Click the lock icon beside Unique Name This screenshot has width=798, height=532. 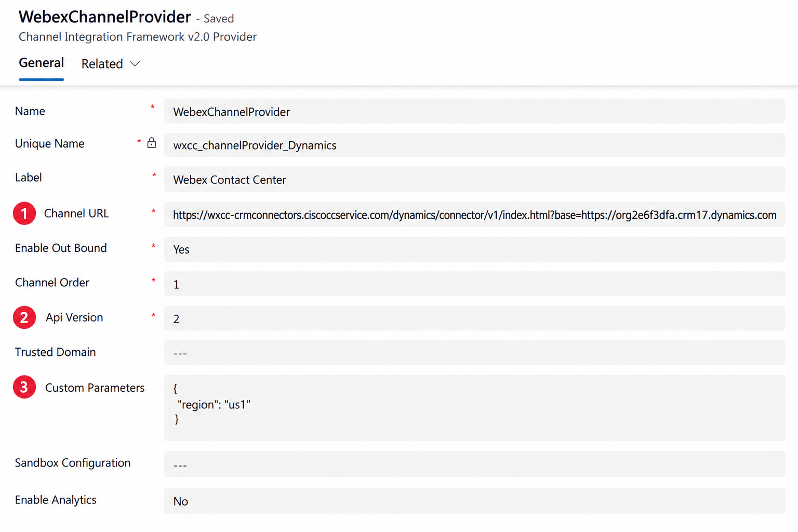151,143
